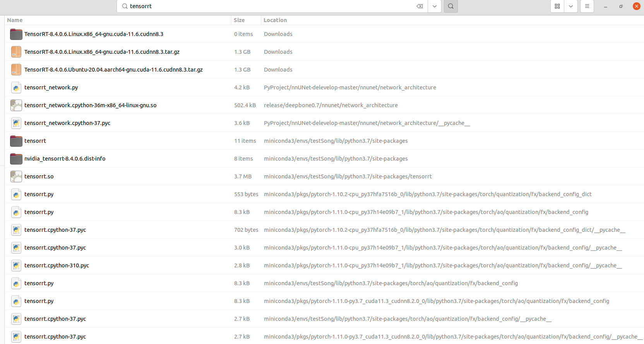Click file name TensorRT-8.4.0.6.Linux.x86_64-gnu.cuda-11.6.cudnn8.3.tar.gz

tap(102, 52)
